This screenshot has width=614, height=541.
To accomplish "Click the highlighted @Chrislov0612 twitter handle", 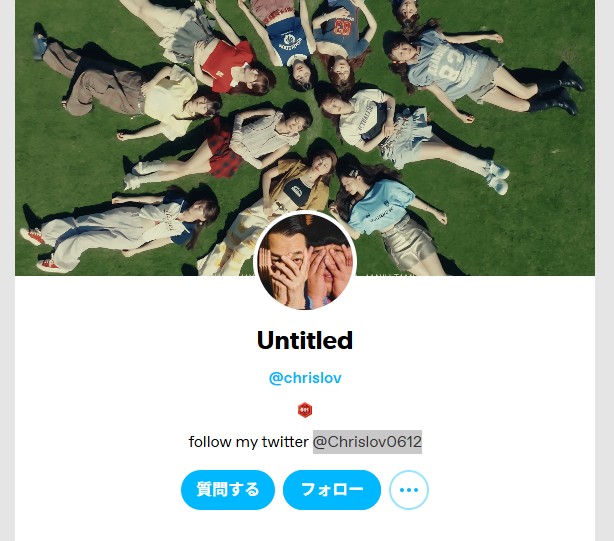I will [367, 442].
